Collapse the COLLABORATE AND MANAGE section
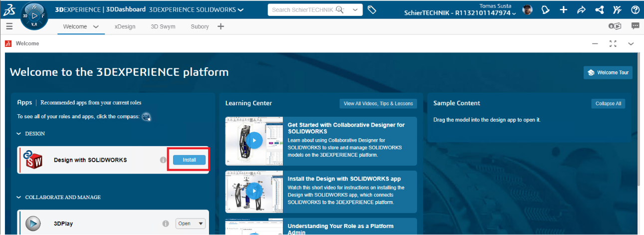644x235 pixels. point(19,197)
